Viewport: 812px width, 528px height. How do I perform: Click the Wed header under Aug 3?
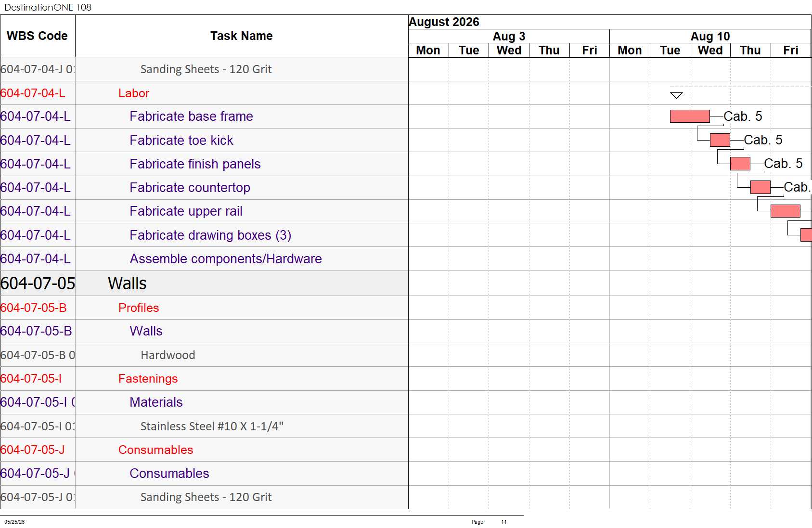click(x=509, y=51)
